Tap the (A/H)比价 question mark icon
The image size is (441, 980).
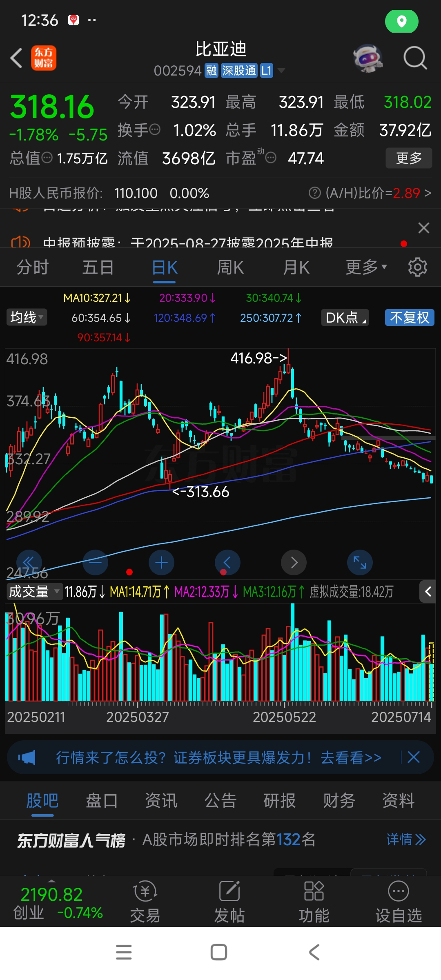pos(314,193)
